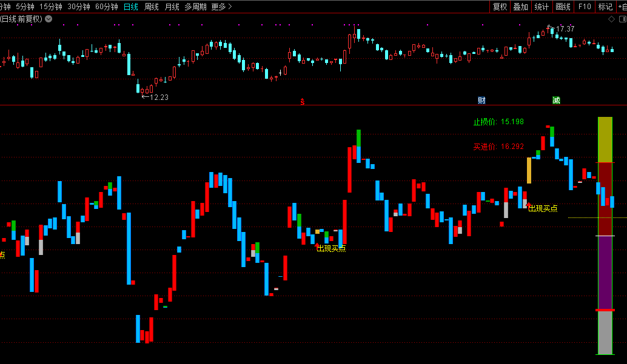Viewport: 627px width, 364px height.
Task: Open the chart settings circular dropdown arrow
Action: pyautogui.click(x=49, y=19)
